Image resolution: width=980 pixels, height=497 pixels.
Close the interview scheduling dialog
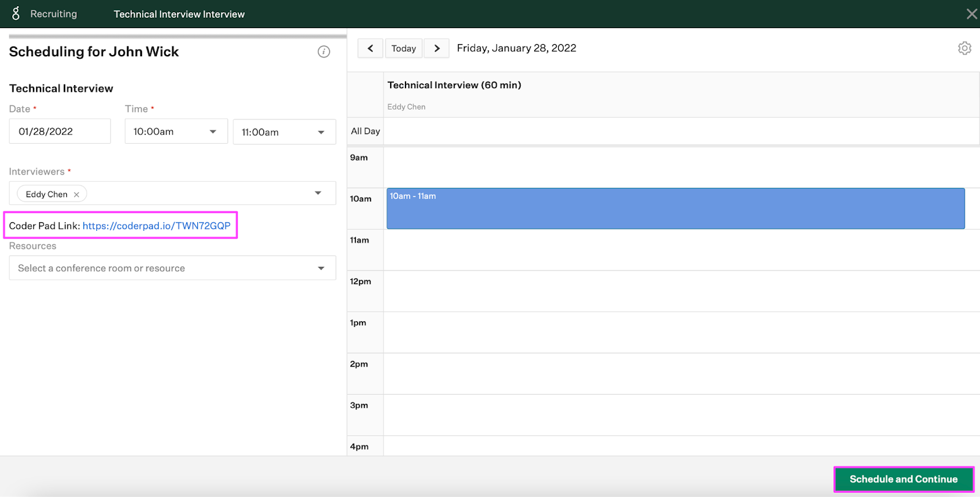[x=971, y=14]
